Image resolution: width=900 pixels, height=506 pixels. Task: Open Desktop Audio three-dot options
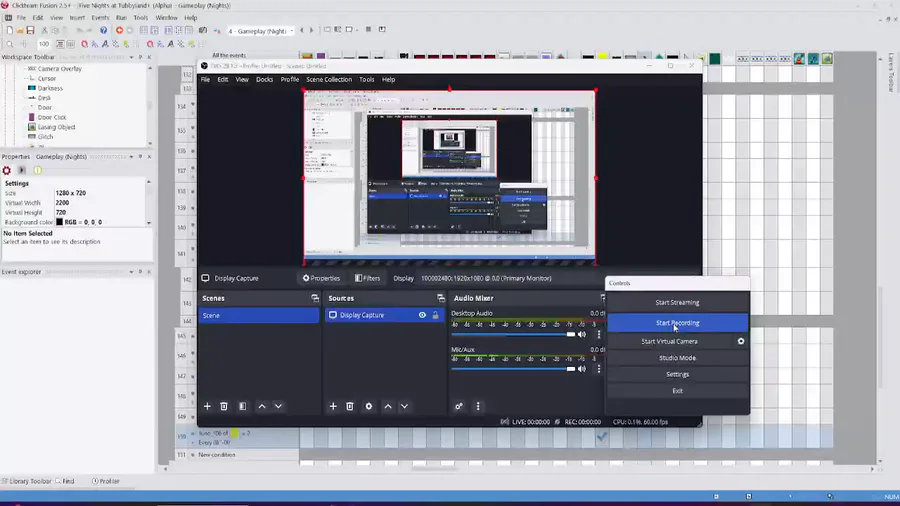point(599,334)
